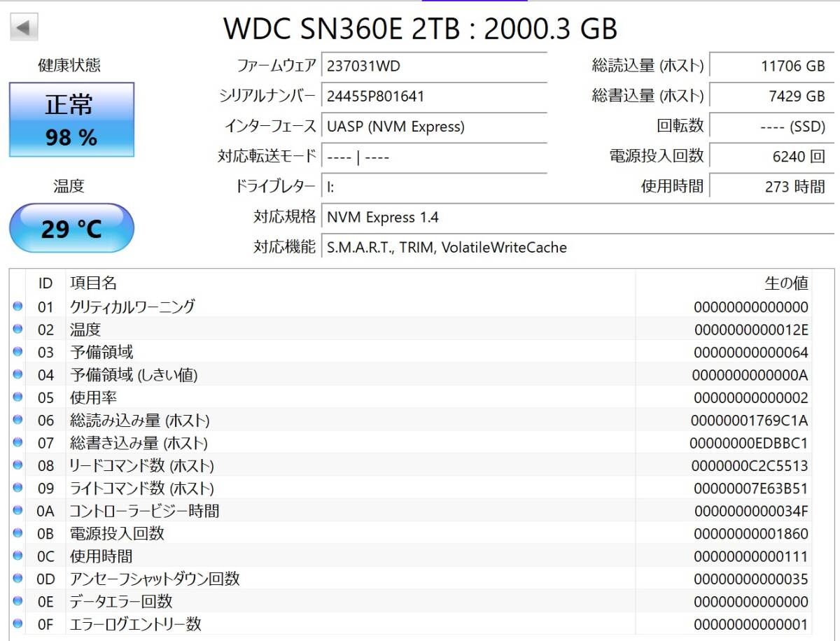Select the interface field UASP (NVM Express)
Viewport: 840px width, 641px height.
coord(434,127)
